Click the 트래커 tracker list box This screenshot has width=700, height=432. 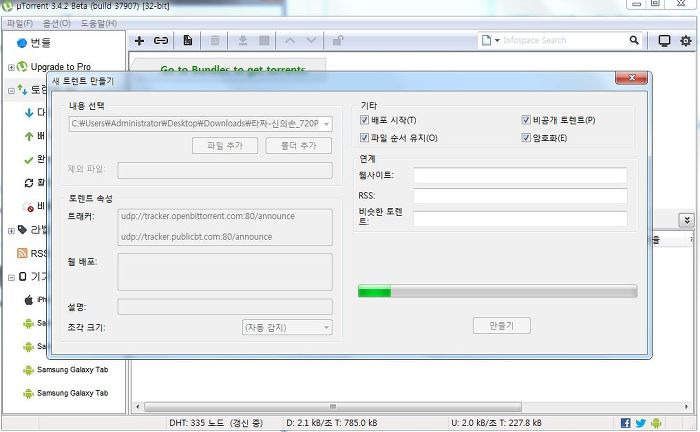point(225,227)
